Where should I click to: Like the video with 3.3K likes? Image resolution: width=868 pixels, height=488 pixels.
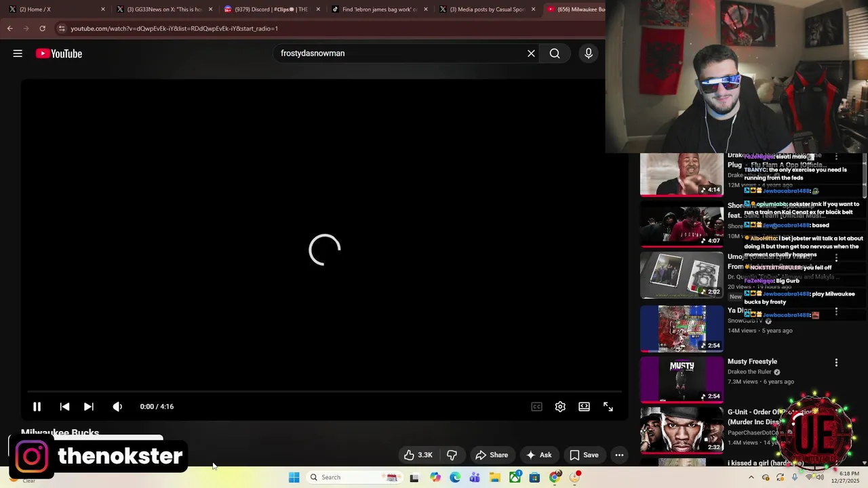[x=418, y=455]
